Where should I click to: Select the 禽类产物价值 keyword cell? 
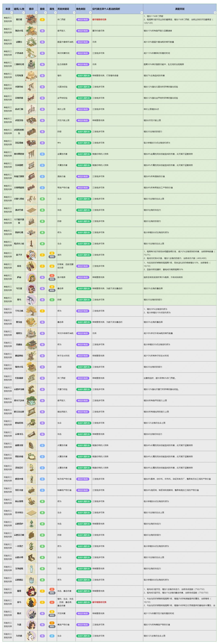[66, 625]
